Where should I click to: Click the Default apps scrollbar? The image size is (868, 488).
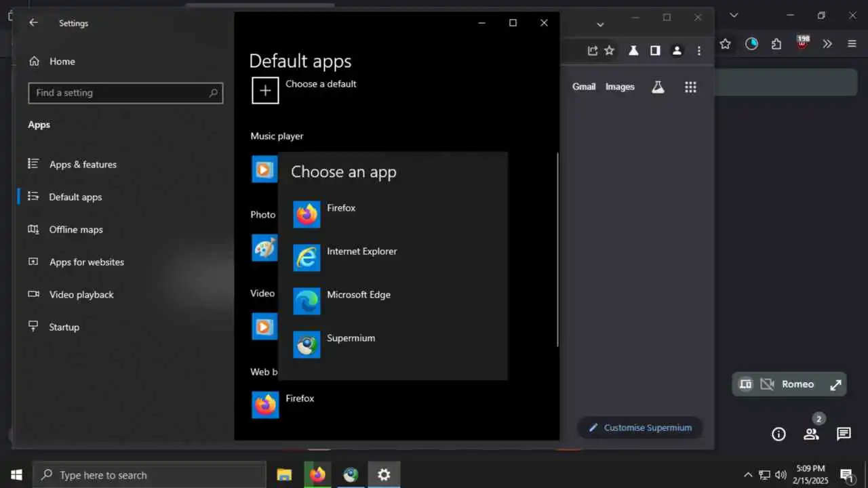(x=557, y=249)
